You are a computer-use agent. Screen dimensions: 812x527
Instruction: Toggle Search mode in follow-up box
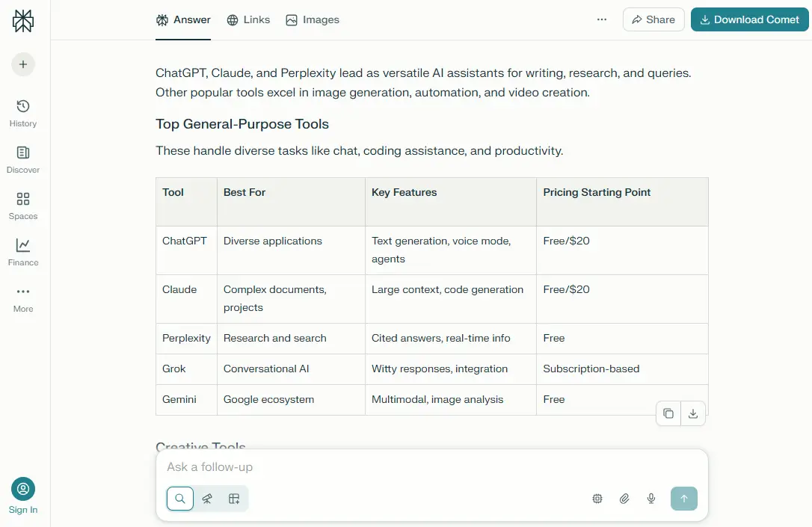click(x=180, y=499)
